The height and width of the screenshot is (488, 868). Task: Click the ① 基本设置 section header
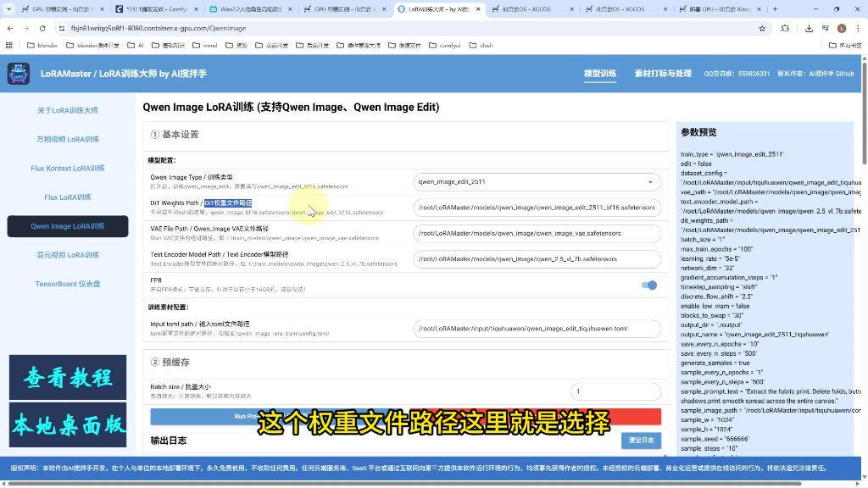tap(175, 135)
